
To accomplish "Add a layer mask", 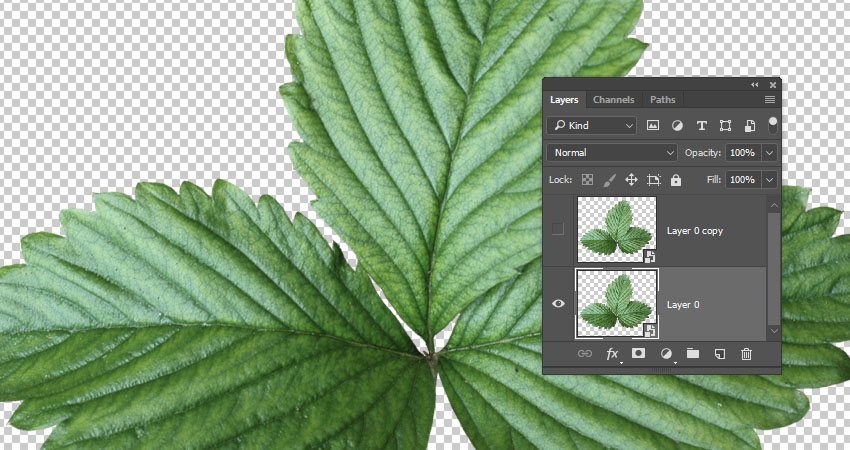I will point(639,353).
